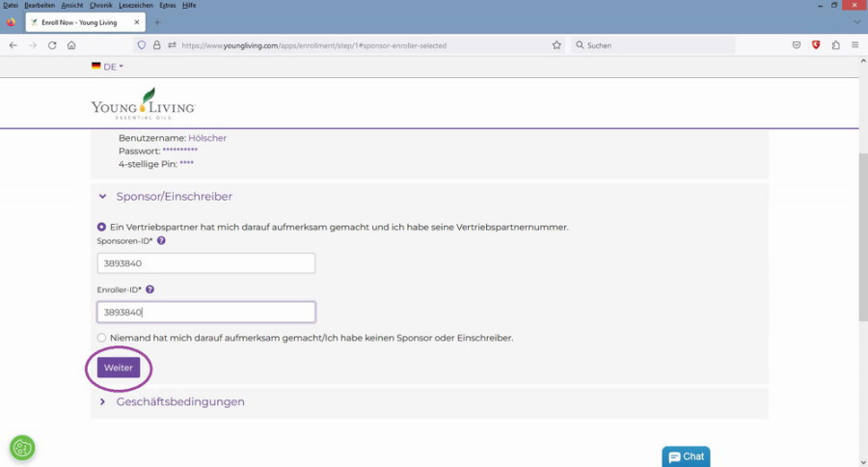Viewport: 868px width, 467px height.
Task: Open the extensions puzzle icon
Action: pyautogui.click(x=835, y=45)
